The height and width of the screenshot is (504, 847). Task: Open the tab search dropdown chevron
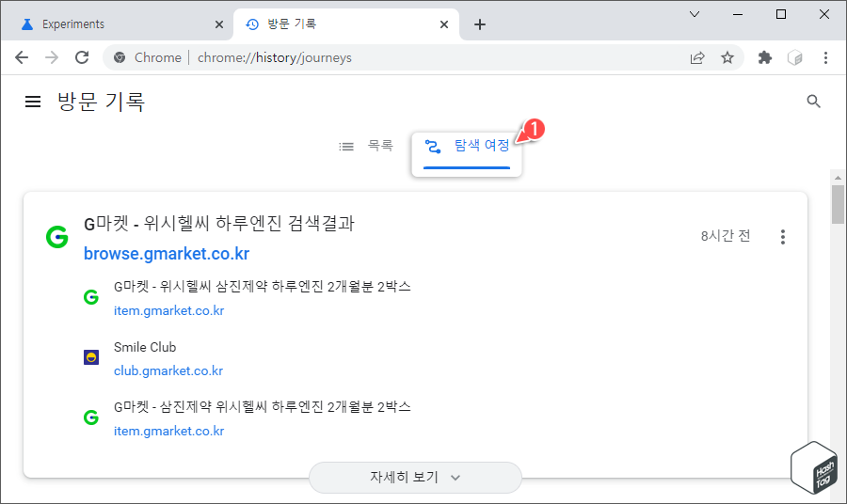695,14
